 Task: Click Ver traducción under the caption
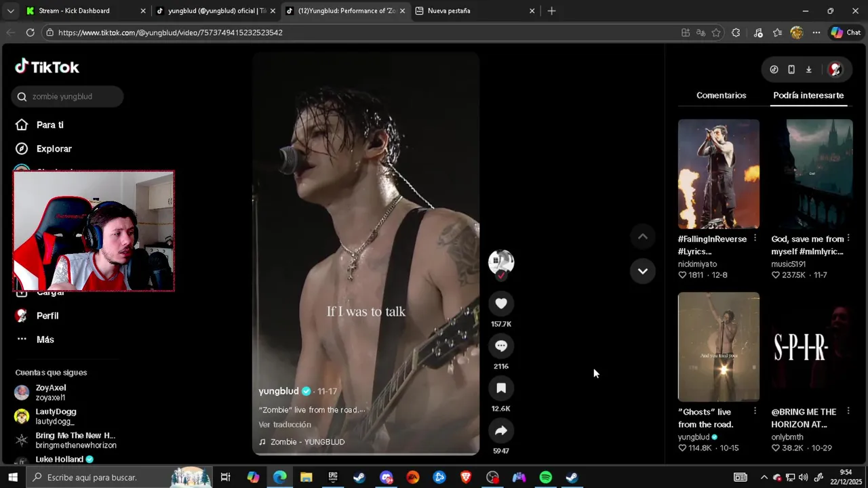(285, 424)
